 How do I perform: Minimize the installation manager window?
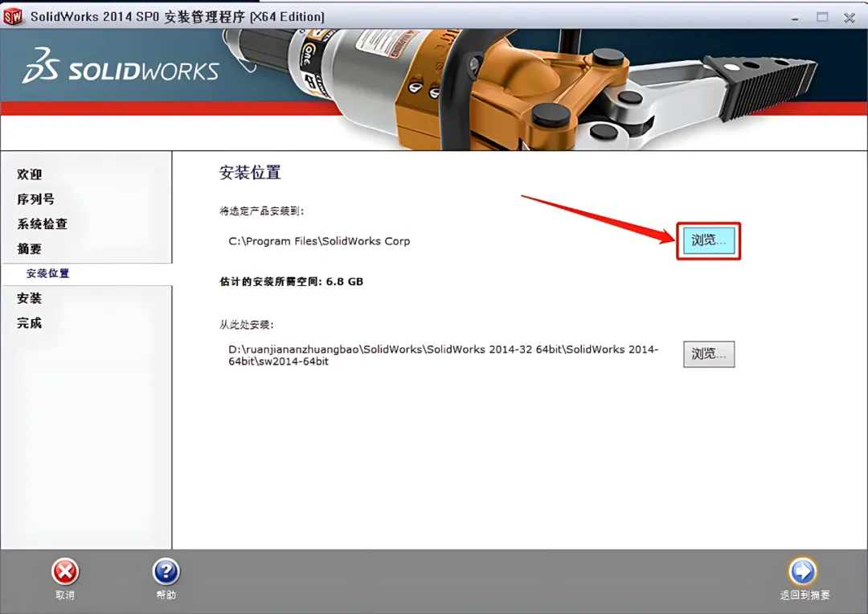(795, 18)
